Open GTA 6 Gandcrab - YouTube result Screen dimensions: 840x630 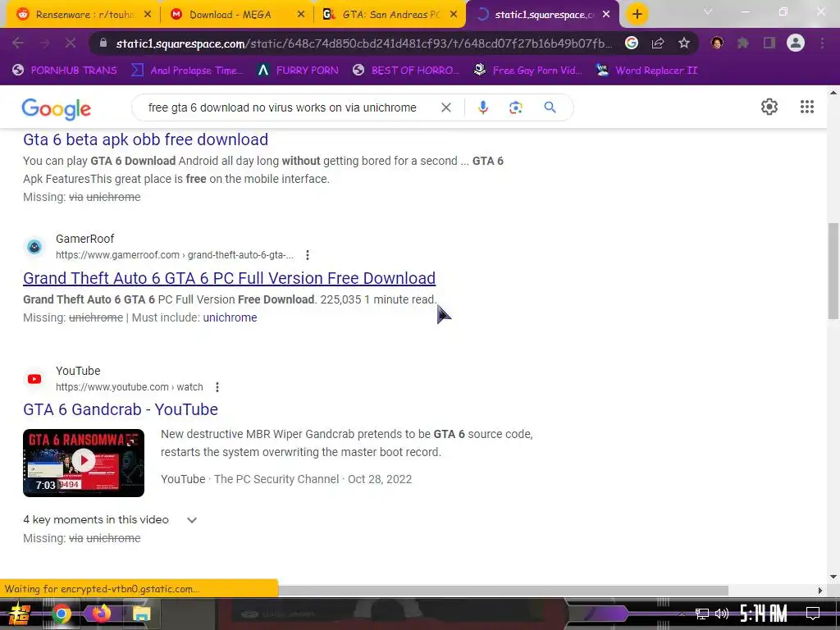(121, 409)
